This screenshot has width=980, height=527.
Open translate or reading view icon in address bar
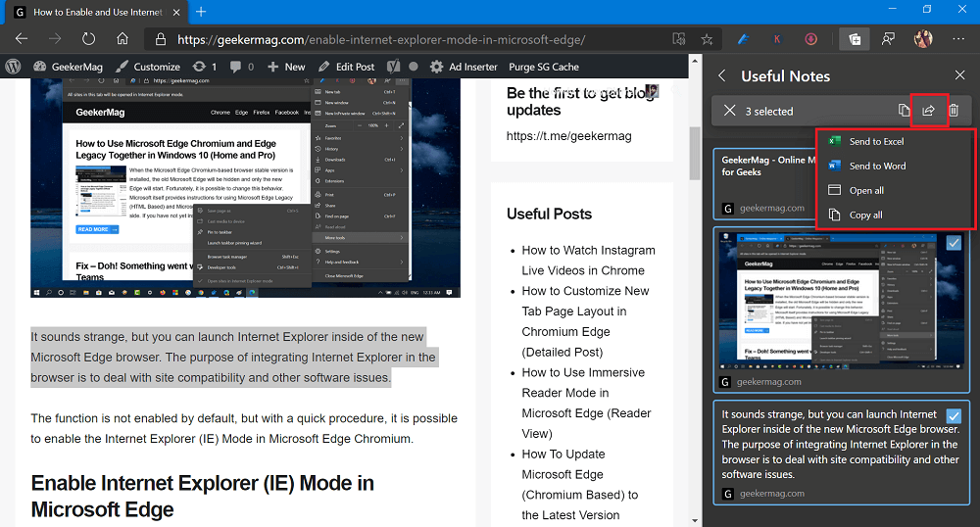(679, 39)
